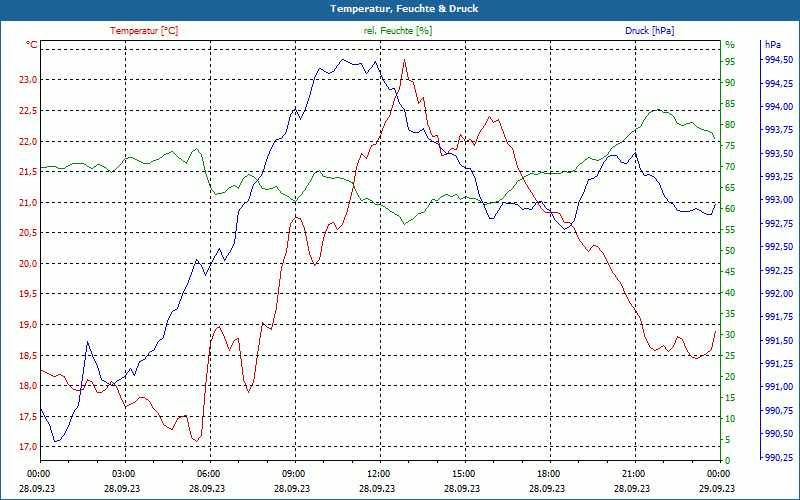Click temperature axis value '18,5'
Screen dimensions: 800x500
point(28,355)
